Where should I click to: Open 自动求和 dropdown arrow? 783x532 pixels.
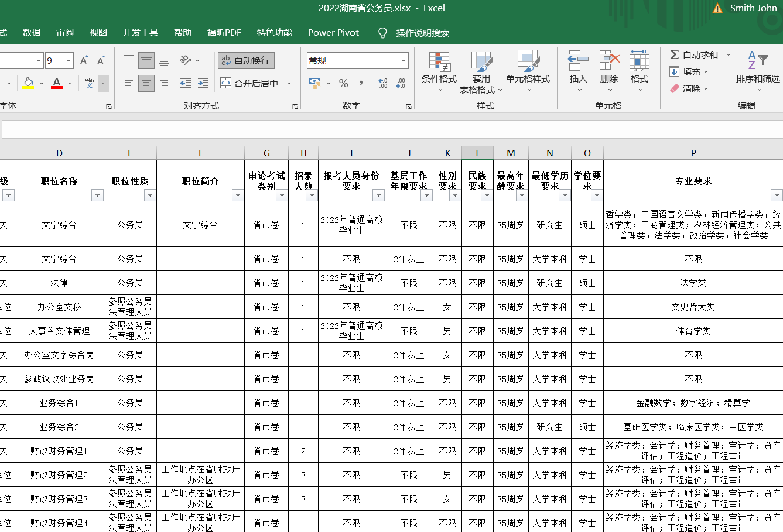(x=729, y=54)
